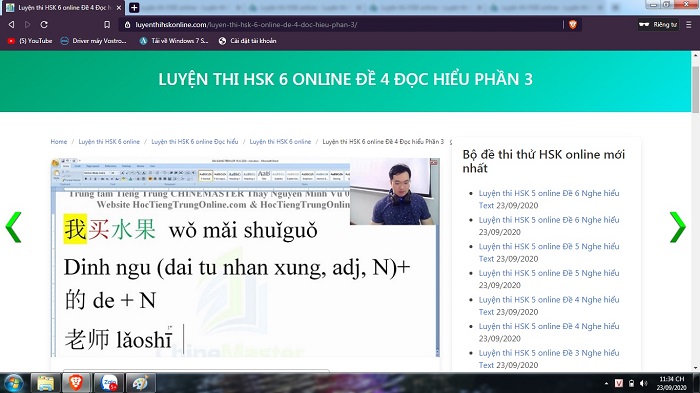This screenshot has height=393, width=700.
Task: Open the Windows Start menu
Action: click(x=13, y=383)
